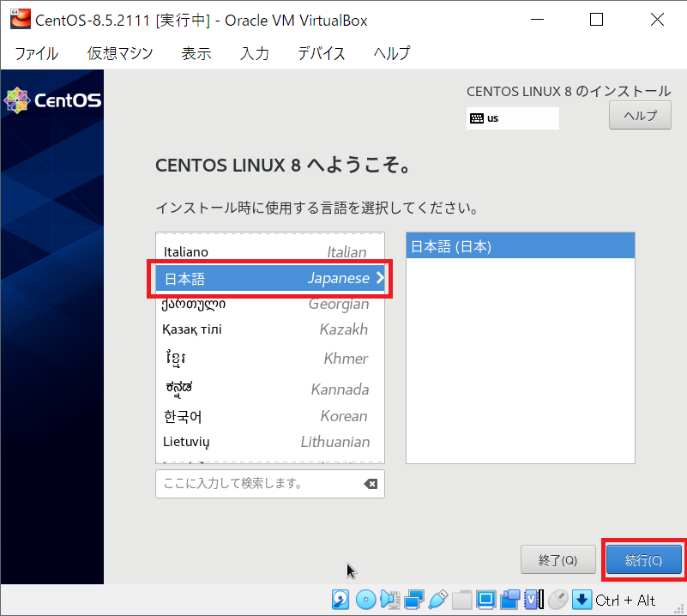This screenshot has height=616, width=687.
Task: Click the USB devices status icon
Action: [437, 599]
